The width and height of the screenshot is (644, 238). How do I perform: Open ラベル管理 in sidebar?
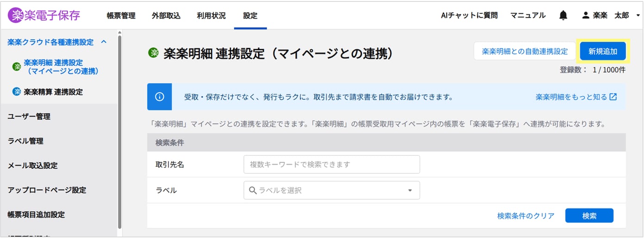[x=25, y=141]
